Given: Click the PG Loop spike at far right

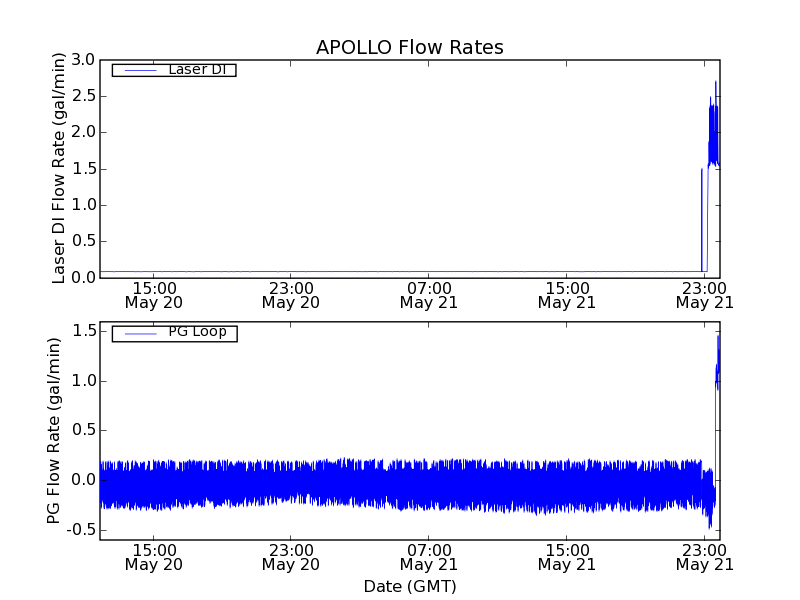Looking at the screenshot, I should click(x=717, y=340).
